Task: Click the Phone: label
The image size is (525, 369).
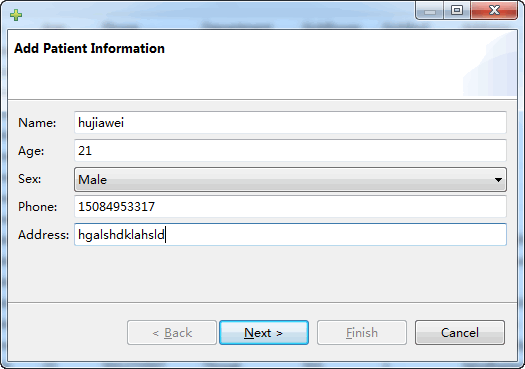Action: coord(38,207)
